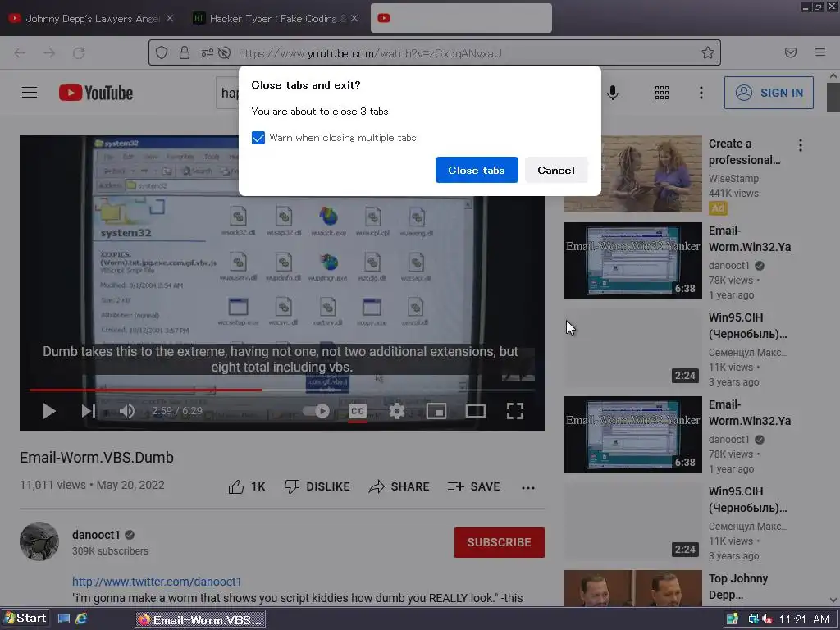840x630 pixels.
Task: Play the video with the play button
Action: point(48,411)
